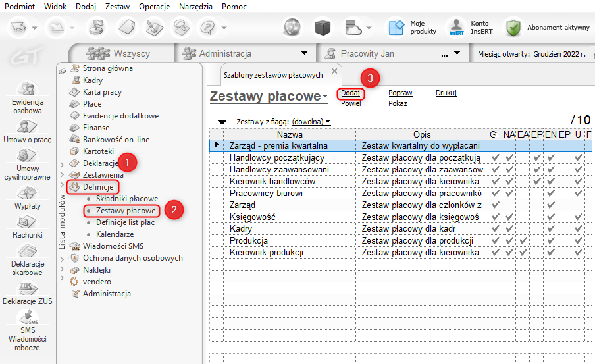Viewport: 595px width, 364px height.
Task: Toggle NA checkmark in Kadry row
Action: point(509,228)
